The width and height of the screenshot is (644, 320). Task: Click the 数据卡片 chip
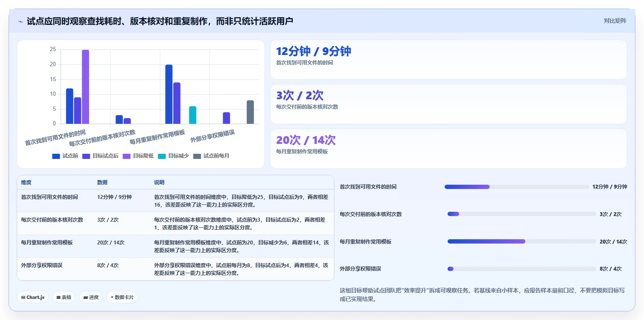tap(122, 297)
